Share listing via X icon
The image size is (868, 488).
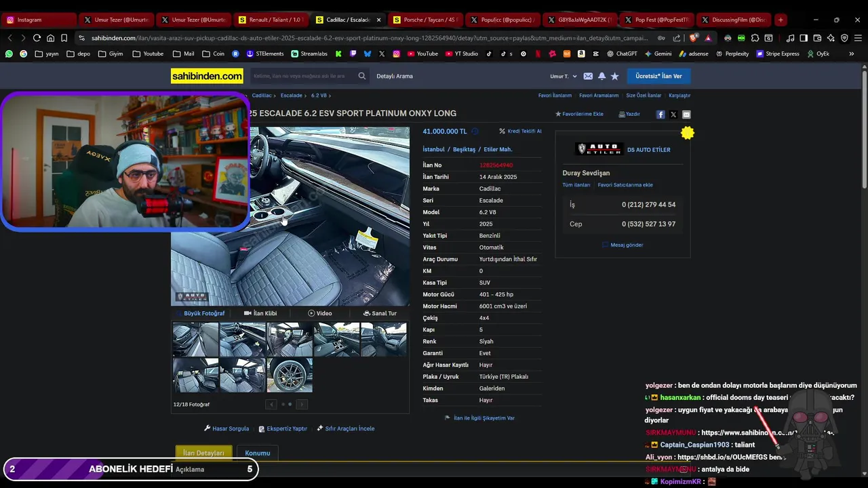pyautogui.click(x=673, y=115)
